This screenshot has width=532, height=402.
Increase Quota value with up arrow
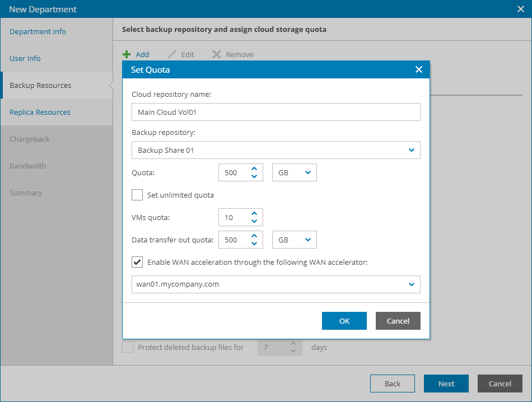pyautogui.click(x=254, y=169)
